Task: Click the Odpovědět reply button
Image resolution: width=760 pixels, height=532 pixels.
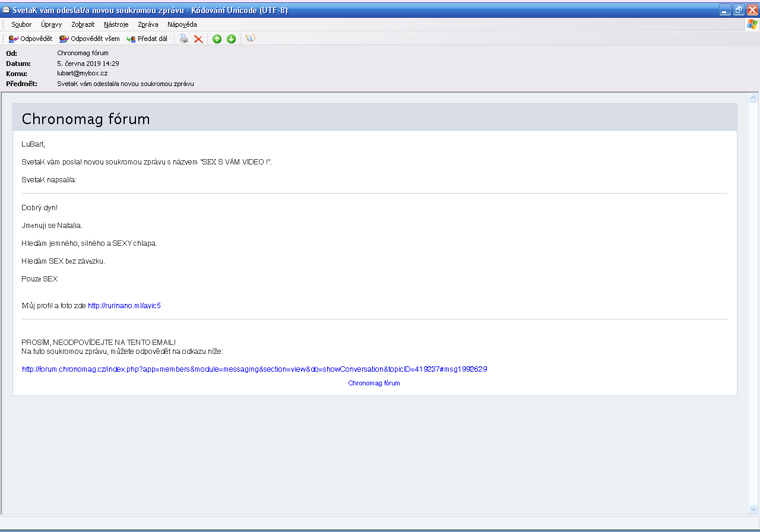Action: click(x=30, y=39)
